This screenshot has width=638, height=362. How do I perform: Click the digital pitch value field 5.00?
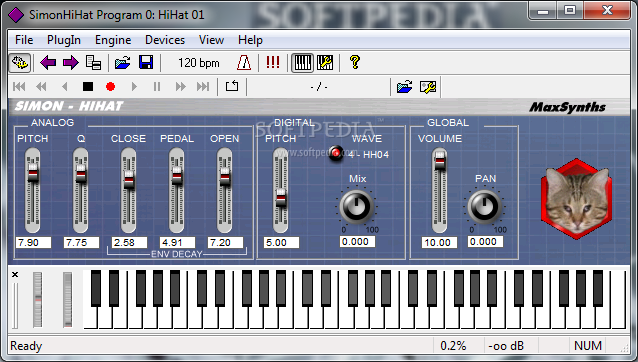pyautogui.click(x=281, y=242)
